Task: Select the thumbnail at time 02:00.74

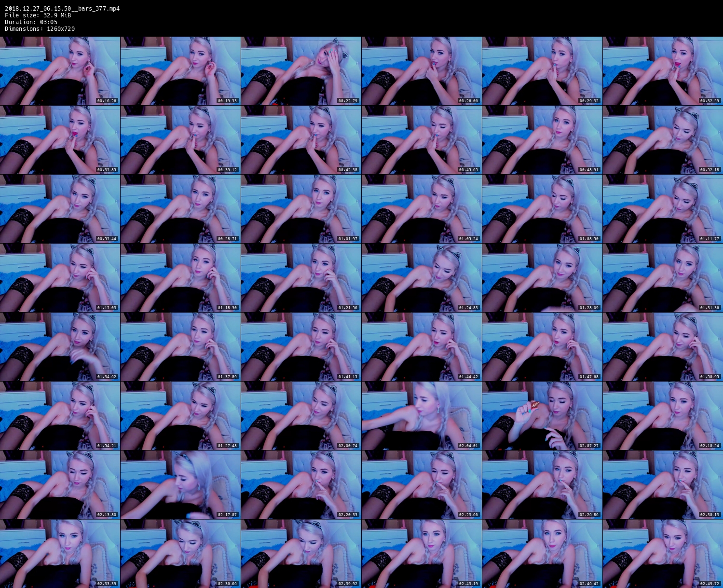Action: pos(301,416)
